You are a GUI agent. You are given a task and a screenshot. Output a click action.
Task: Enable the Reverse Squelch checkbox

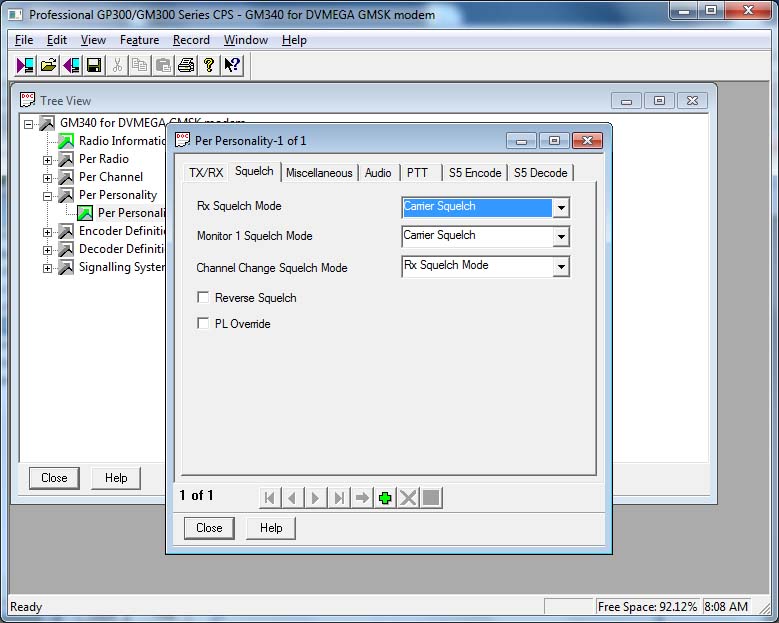203,297
